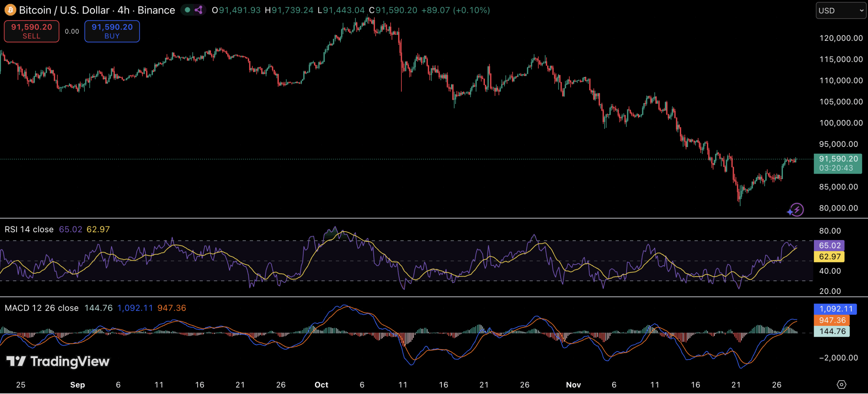Click the Nov label on time axis
Viewport: 868px width, 394px height.
573,385
